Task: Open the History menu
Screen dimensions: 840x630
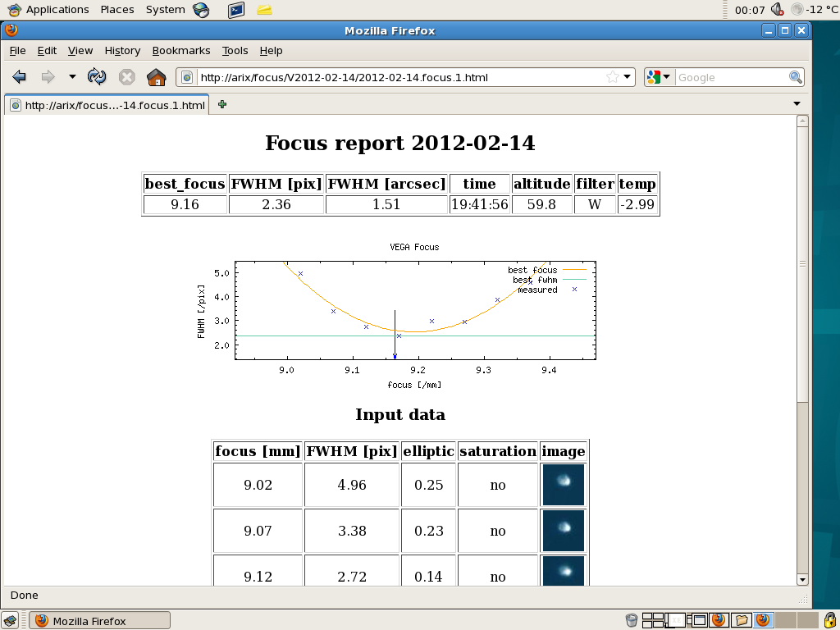Action: (122, 51)
